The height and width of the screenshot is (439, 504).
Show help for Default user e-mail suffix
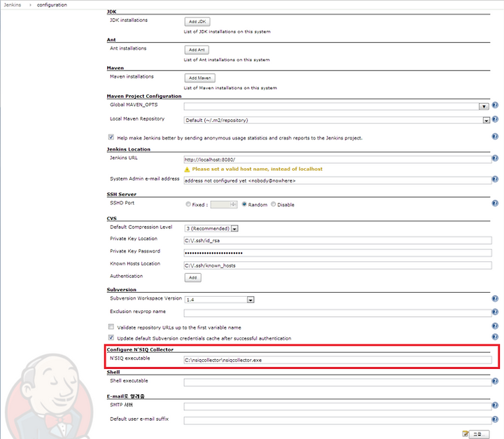click(x=495, y=419)
